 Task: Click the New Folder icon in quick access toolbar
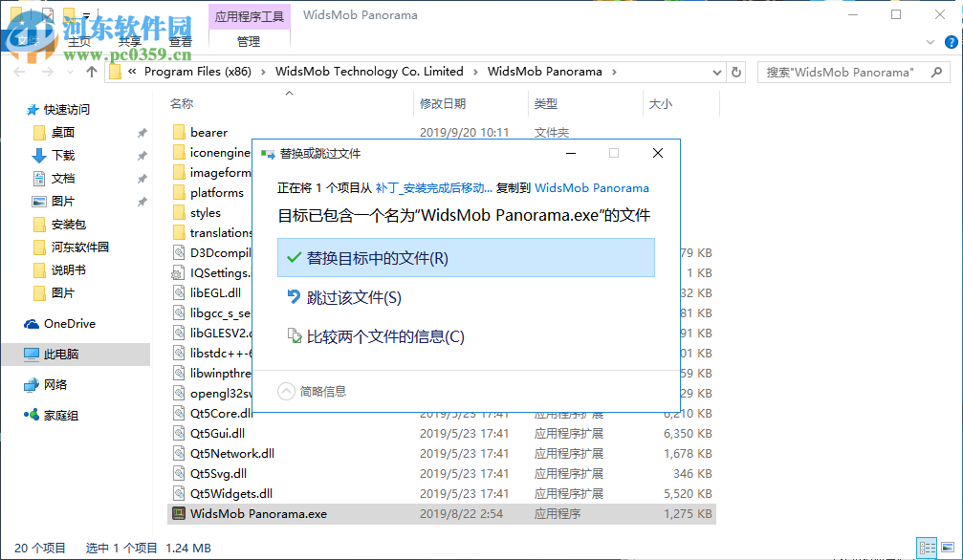click(71, 14)
